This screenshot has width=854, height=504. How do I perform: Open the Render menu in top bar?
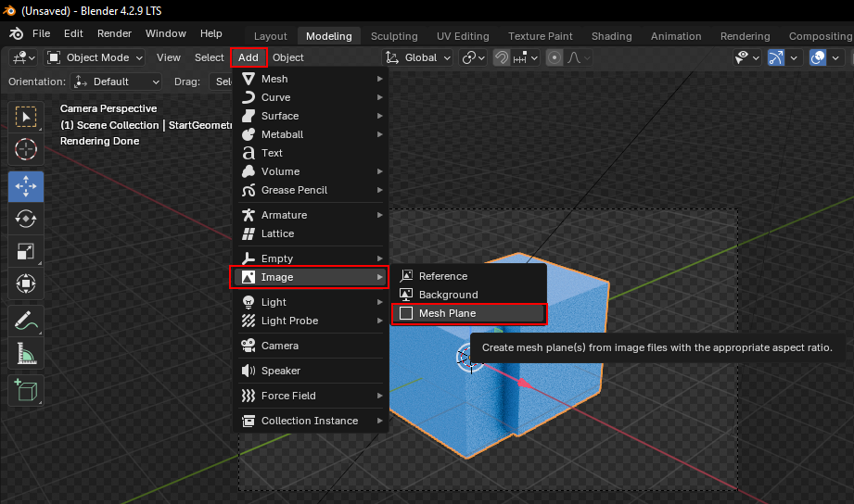pyautogui.click(x=114, y=33)
